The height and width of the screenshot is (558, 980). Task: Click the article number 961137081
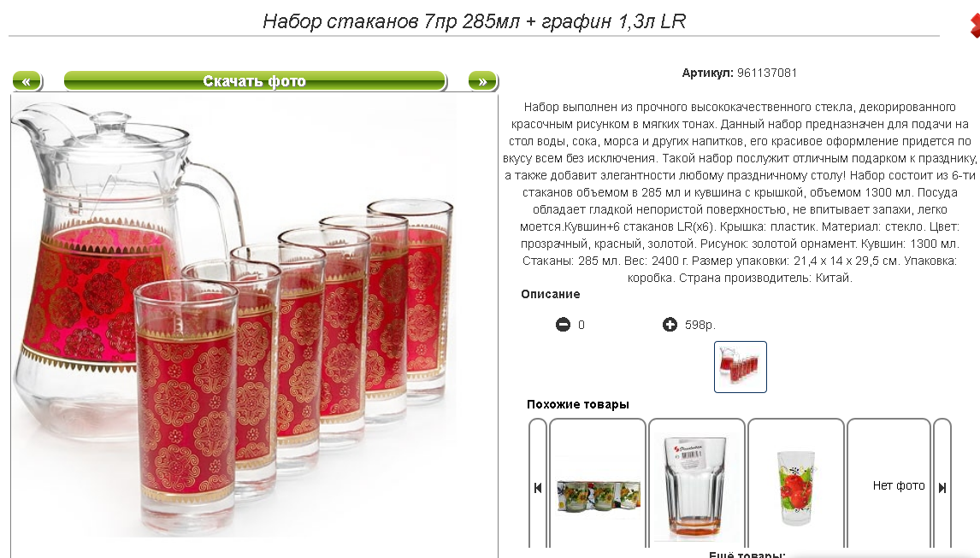pyautogui.click(x=767, y=73)
